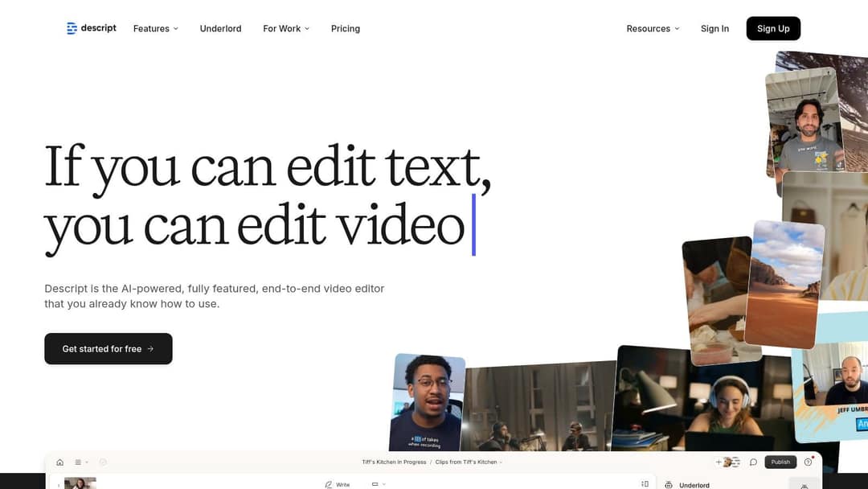The height and width of the screenshot is (489, 868).
Task: Go to the Underlord page
Action: click(x=220, y=28)
